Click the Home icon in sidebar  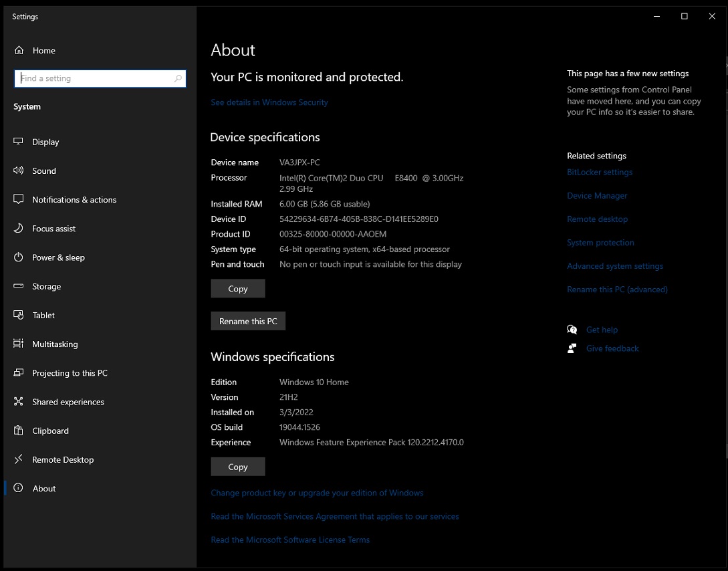[x=19, y=51]
